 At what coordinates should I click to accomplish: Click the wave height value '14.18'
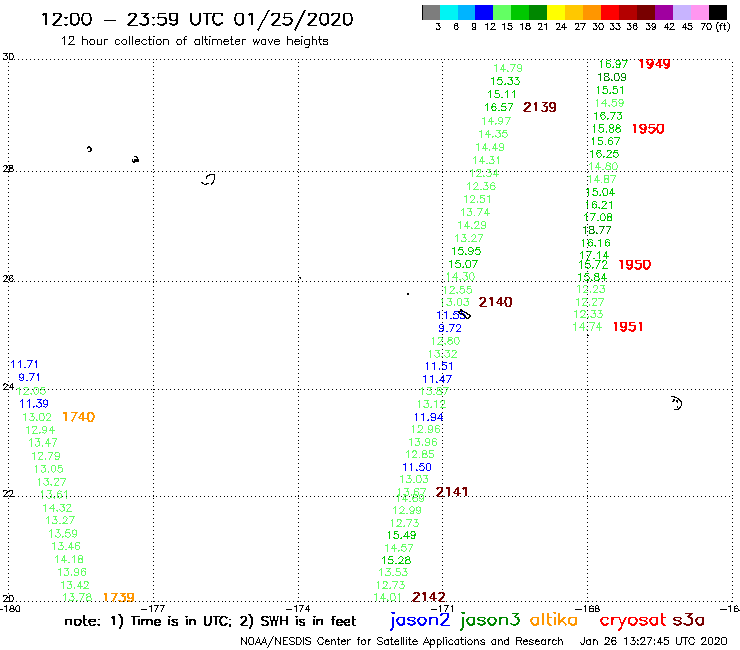[x=69, y=559]
